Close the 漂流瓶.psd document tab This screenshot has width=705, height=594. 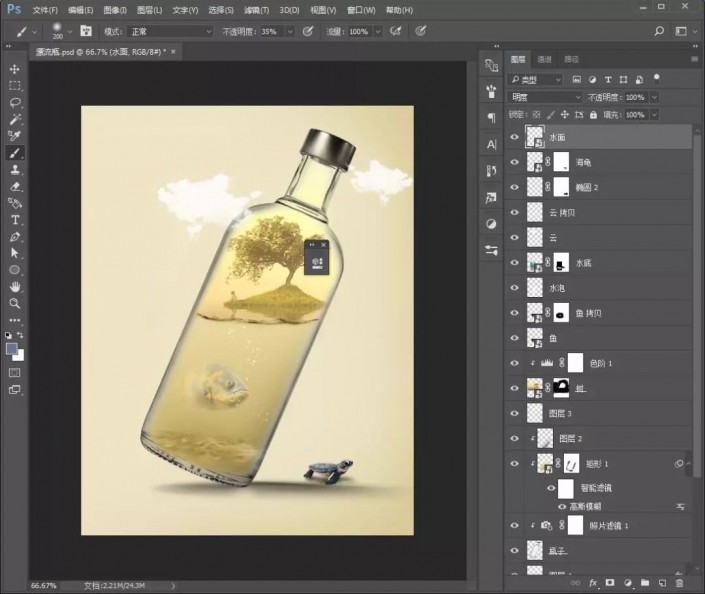[173, 52]
